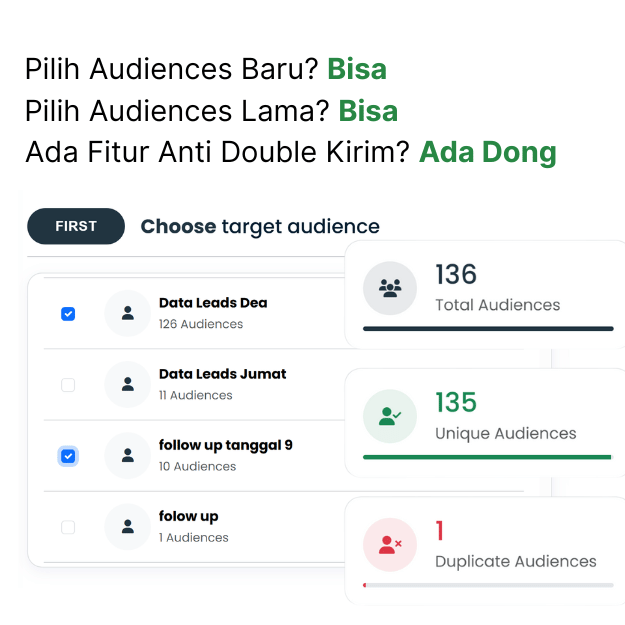
Task: Check the Data Leads Jumat checkbox
Action: click(x=68, y=385)
